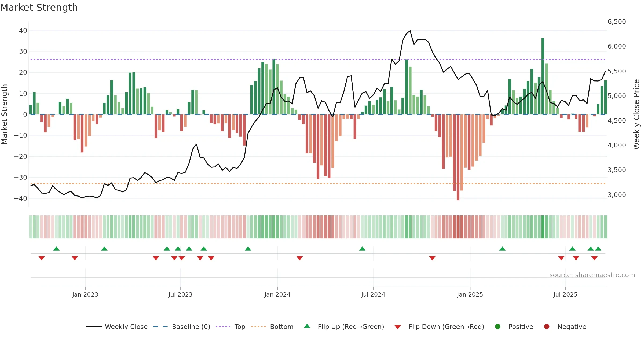Click the 5,000 tick on right axis
The width and height of the screenshot is (644, 362).
pos(617,96)
